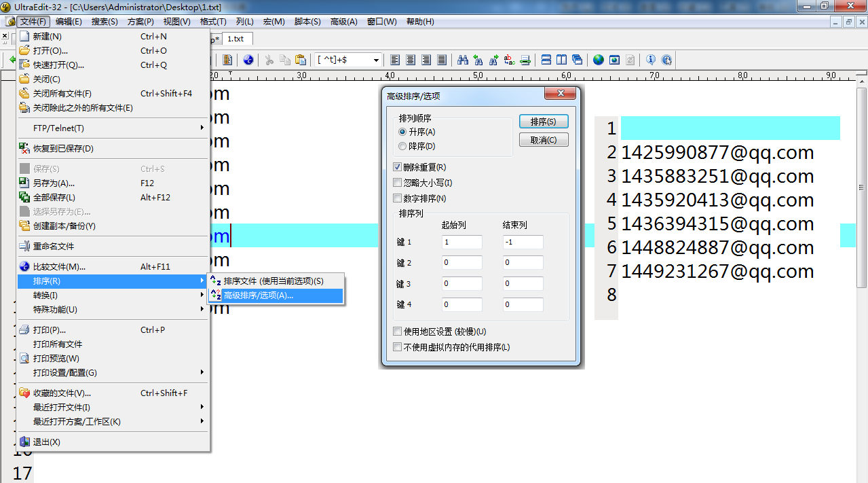Viewport: 868px width, 483px height.
Task: Click the Cut scissors toolbar icon
Action: tap(269, 60)
